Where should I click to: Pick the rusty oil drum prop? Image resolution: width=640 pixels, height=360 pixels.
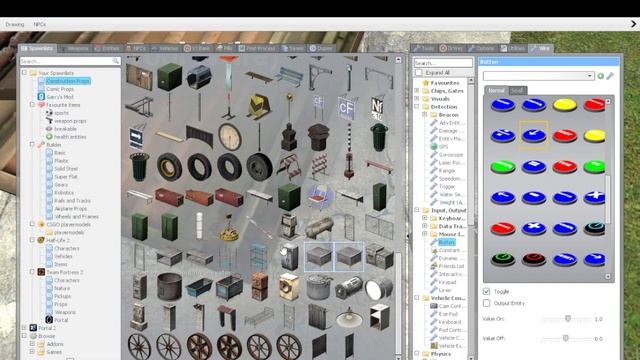(x=169, y=287)
